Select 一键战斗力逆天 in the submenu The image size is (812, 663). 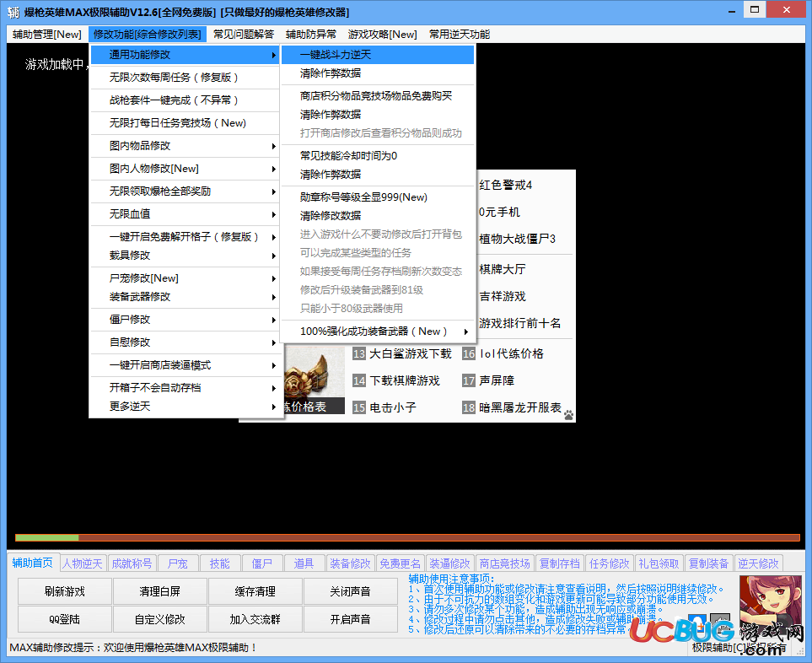(x=378, y=55)
